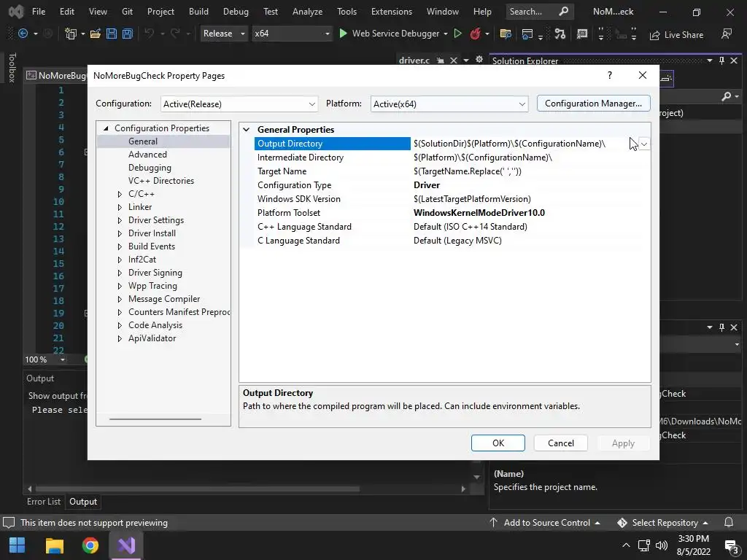Viewport: 747px width, 560px height.
Task: Click Start Without Debugging outline arrow
Action: (x=458, y=34)
